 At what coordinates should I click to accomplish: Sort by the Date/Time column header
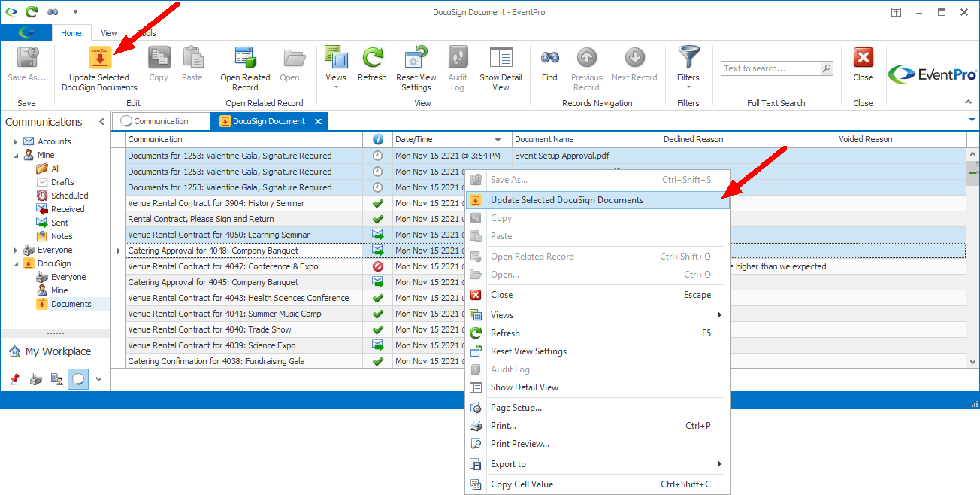point(452,139)
